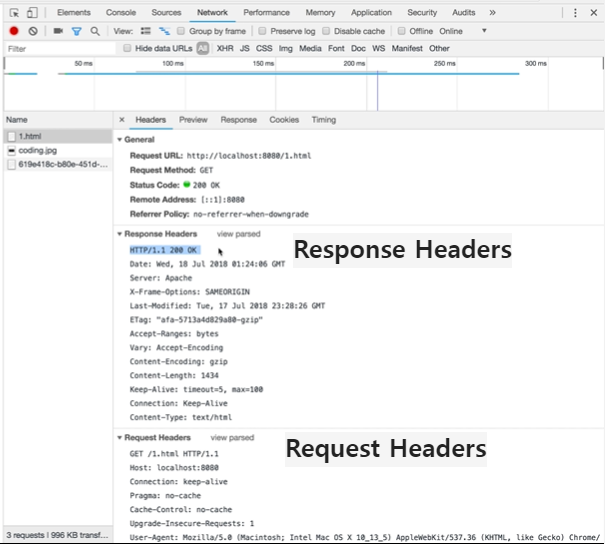This screenshot has height=544, width=605.
Task: Toggle the waterfall overview icon
Action: tap(164, 31)
